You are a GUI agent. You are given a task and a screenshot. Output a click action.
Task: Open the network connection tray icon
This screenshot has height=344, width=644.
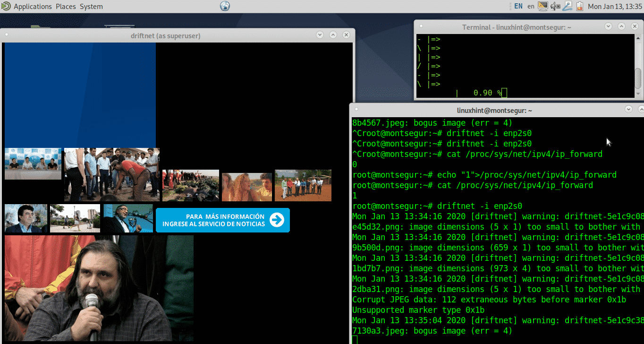[568, 6]
